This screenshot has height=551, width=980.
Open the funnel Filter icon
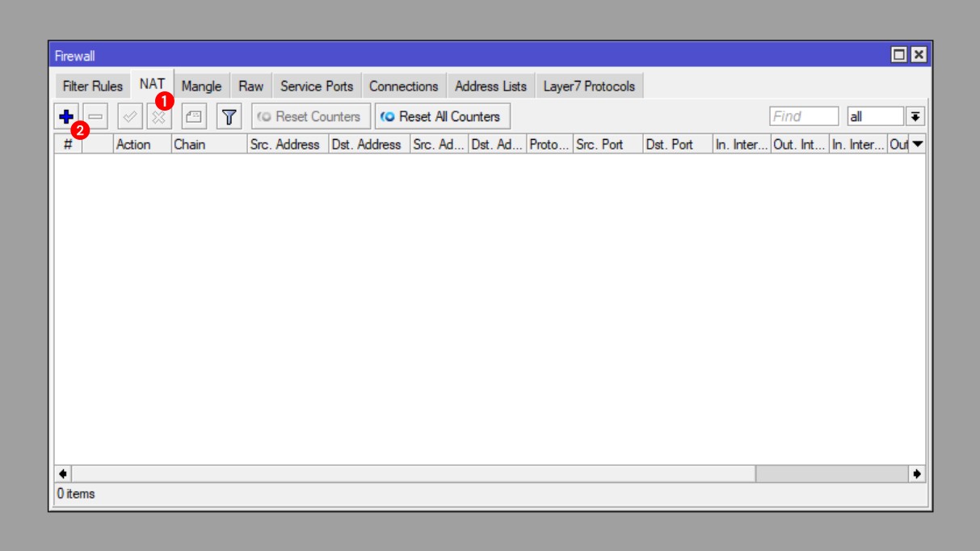coord(229,117)
